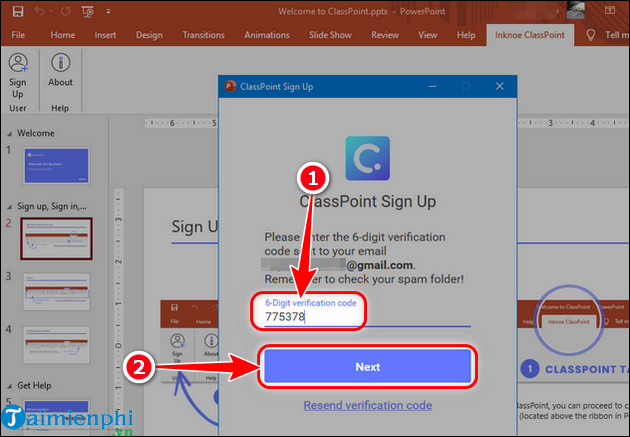Click Resend verification code link
The height and width of the screenshot is (437, 630).
tap(367, 405)
